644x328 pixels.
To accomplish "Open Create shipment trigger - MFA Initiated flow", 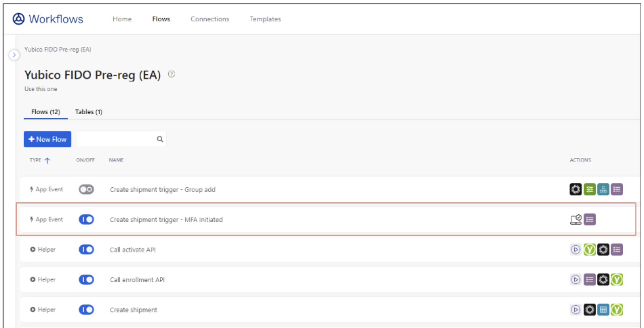I will [x=166, y=220].
